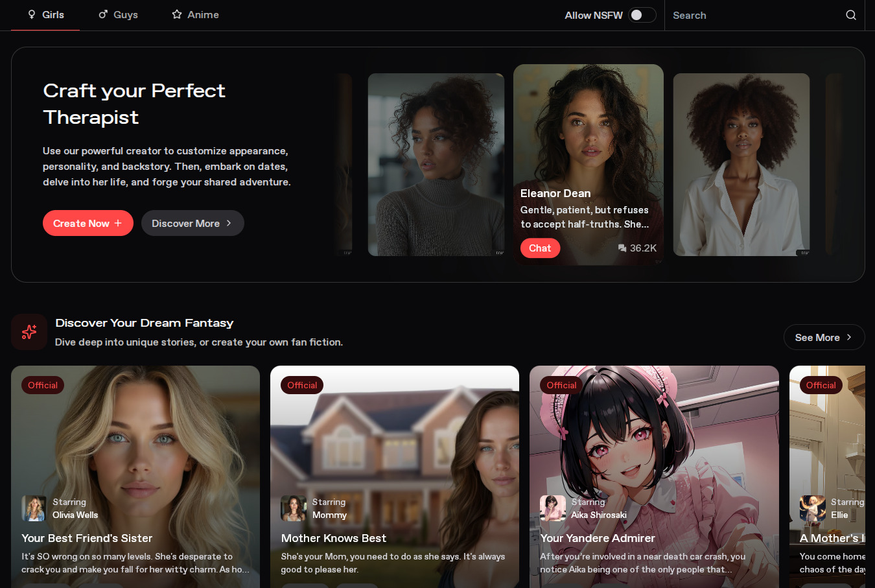This screenshot has height=588, width=875.
Task: Type in the Search field
Action: pyautogui.click(x=752, y=15)
